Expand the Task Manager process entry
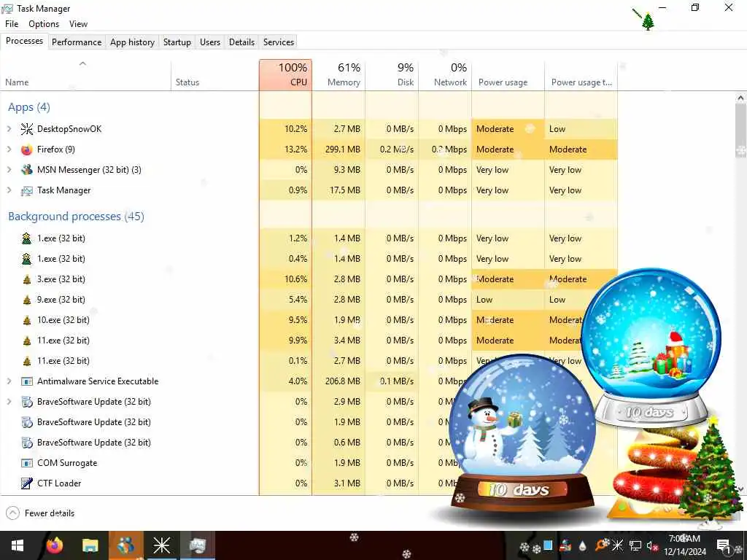This screenshot has height=560, width=747. click(x=9, y=190)
